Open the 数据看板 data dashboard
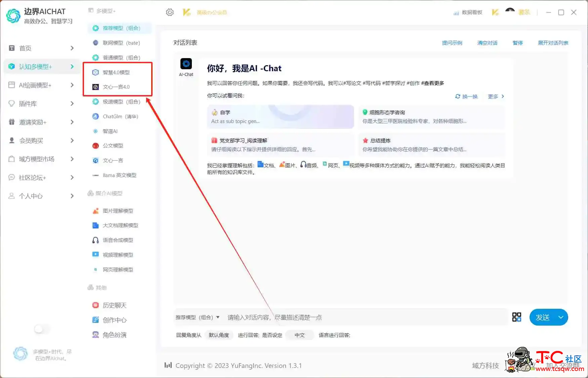 click(x=468, y=12)
